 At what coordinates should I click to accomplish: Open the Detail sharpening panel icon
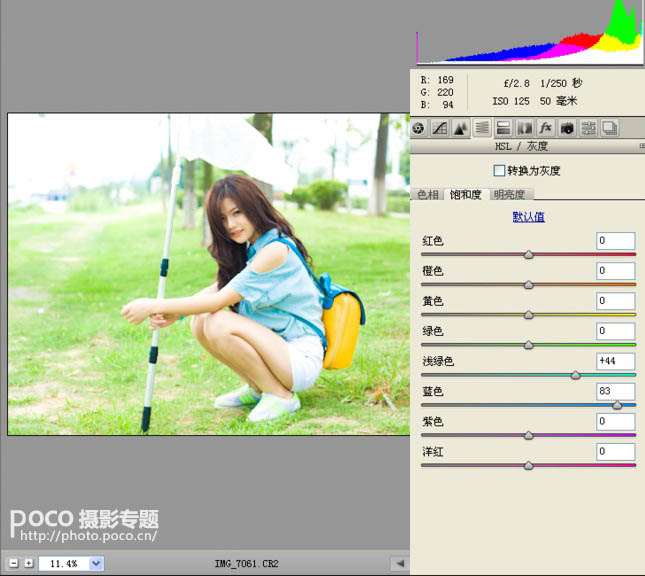coord(461,128)
